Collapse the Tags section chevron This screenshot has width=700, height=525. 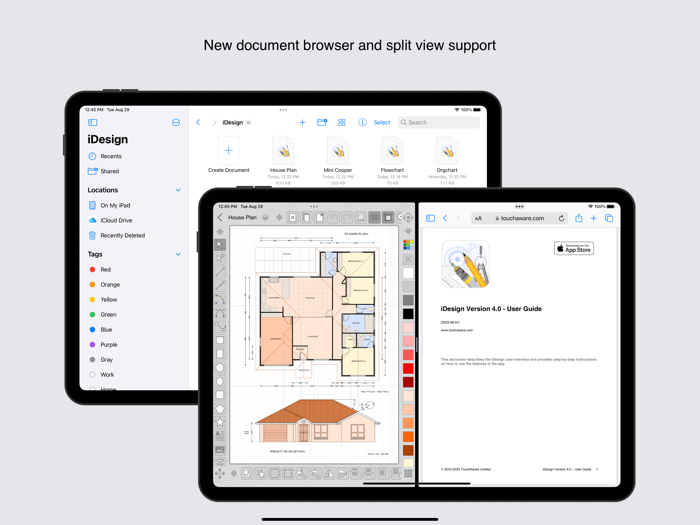[x=178, y=254]
